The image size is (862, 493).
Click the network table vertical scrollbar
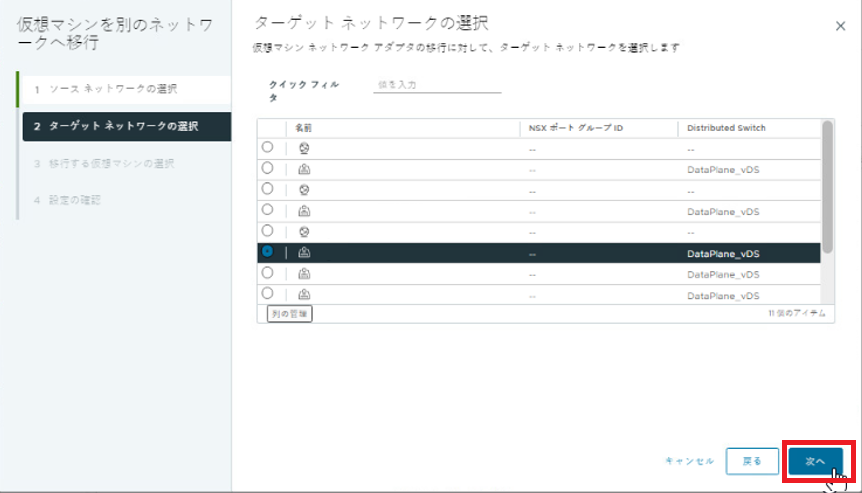coord(827,185)
